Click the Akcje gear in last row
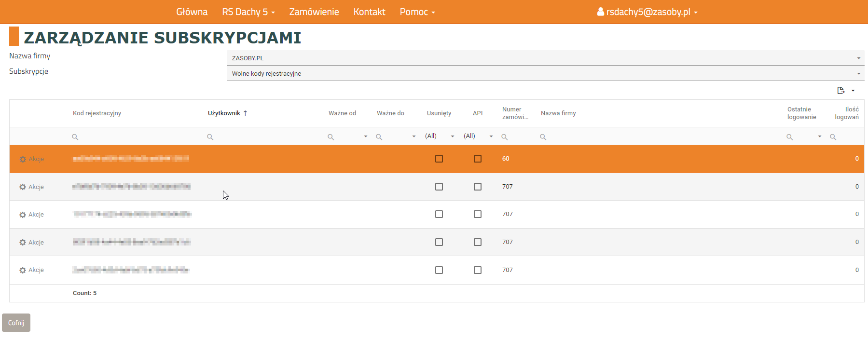 23,270
